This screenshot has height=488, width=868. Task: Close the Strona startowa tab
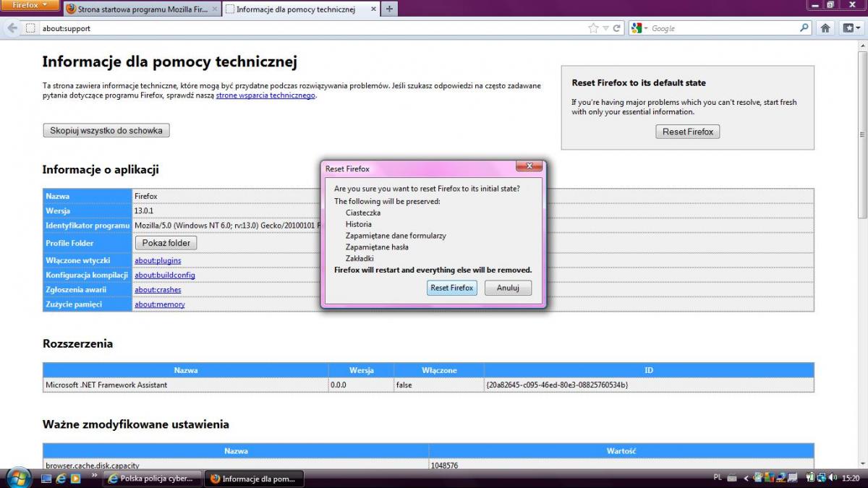click(215, 9)
